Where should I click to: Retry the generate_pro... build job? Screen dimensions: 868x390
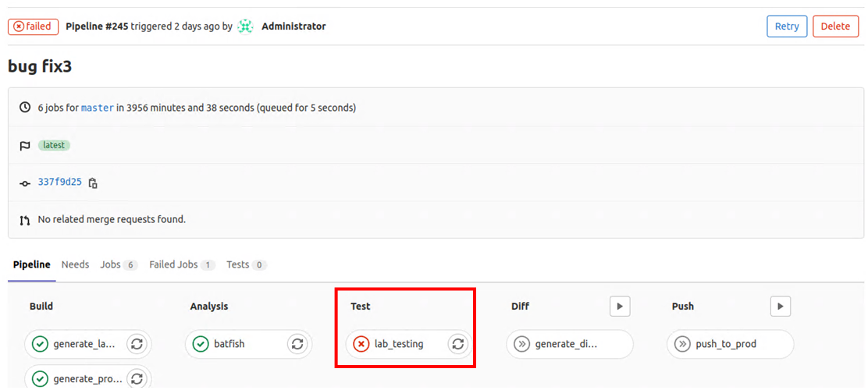137,379
